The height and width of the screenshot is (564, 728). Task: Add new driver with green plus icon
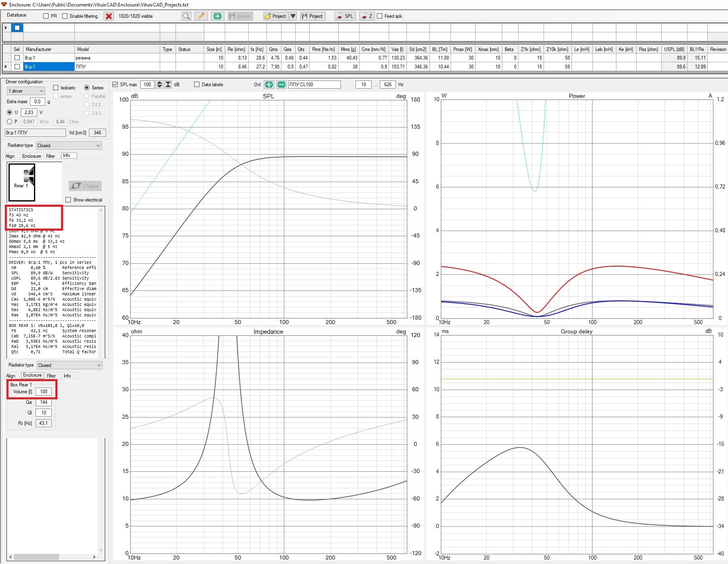click(x=218, y=16)
